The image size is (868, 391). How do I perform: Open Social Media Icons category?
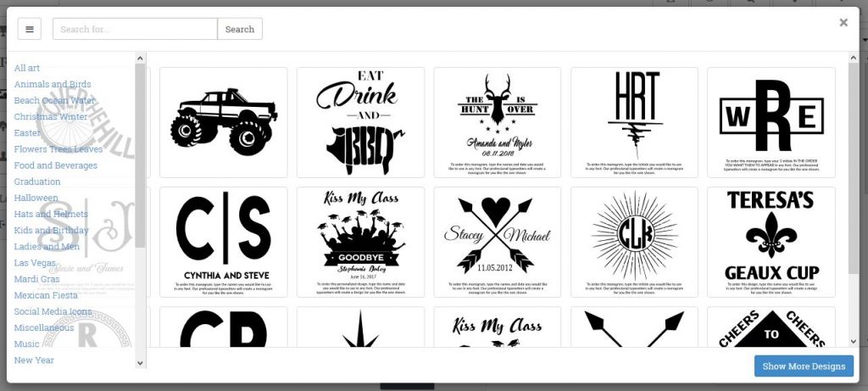(x=53, y=311)
